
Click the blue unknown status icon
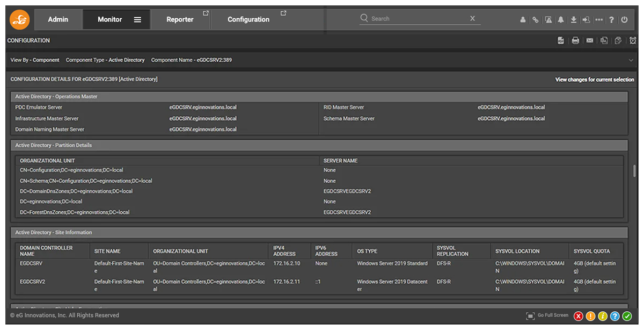[x=615, y=317]
